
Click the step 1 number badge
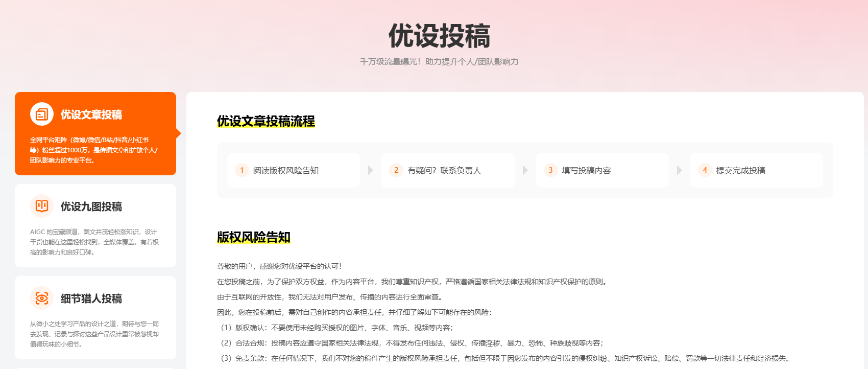tap(242, 170)
